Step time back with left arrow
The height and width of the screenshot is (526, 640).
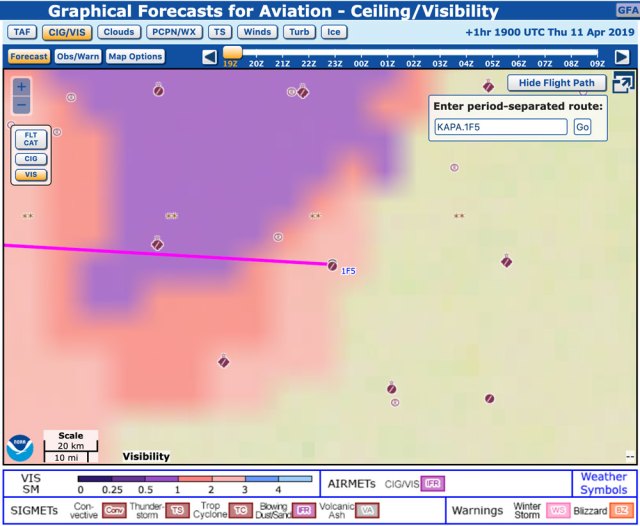pyautogui.click(x=209, y=57)
